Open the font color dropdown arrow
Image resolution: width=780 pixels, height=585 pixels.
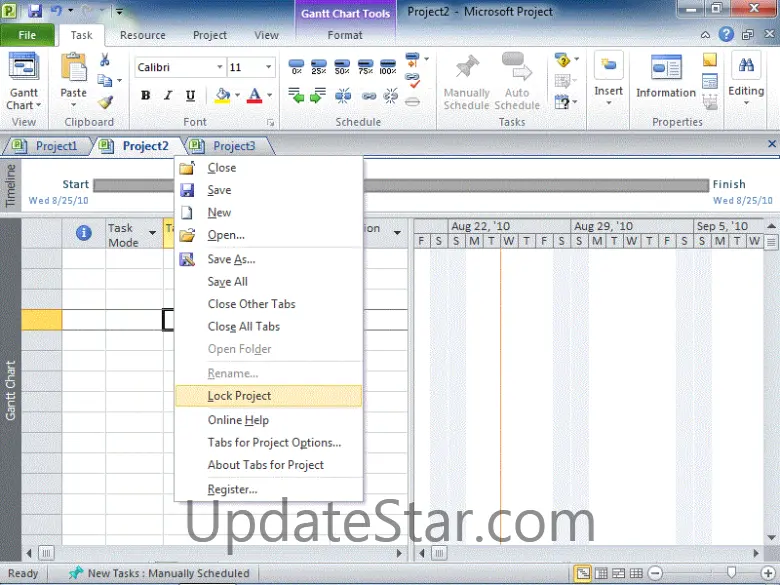pyautogui.click(x=270, y=95)
